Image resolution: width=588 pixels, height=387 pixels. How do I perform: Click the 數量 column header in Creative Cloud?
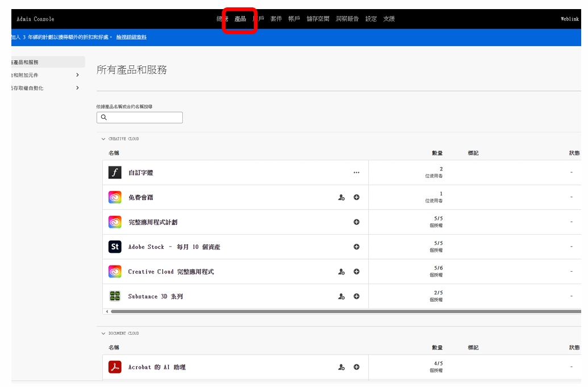pyautogui.click(x=437, y=153)
